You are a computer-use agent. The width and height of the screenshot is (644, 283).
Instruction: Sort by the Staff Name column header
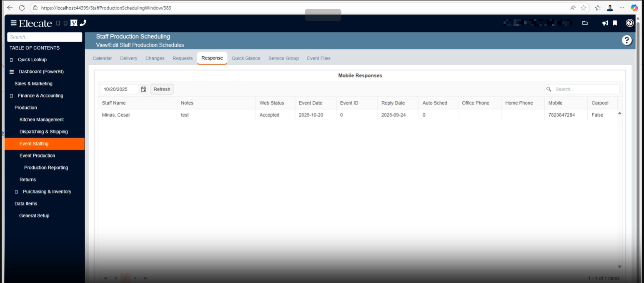[x=114, y=103]
